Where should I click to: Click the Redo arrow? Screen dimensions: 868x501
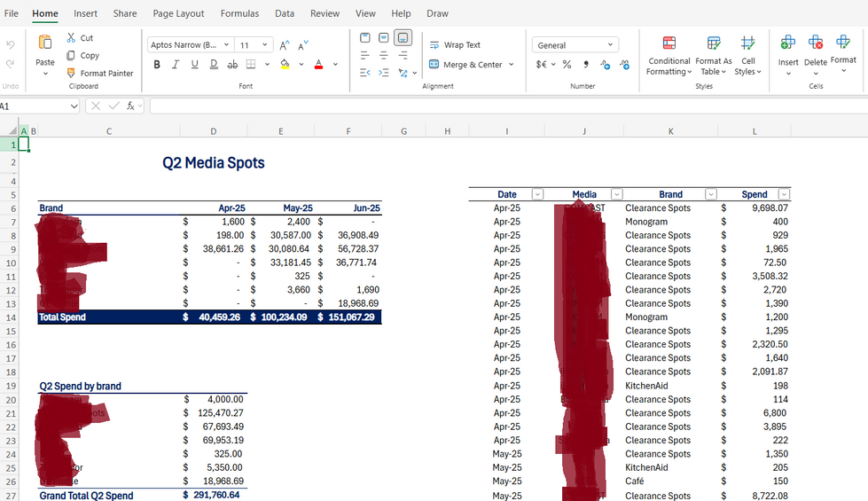point(11,64)
